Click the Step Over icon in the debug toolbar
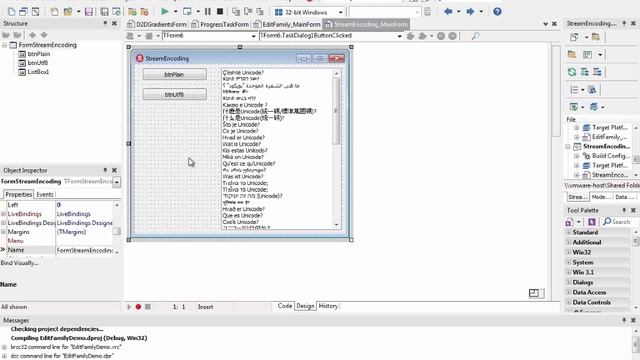Viewport: 640px width, 360px height. pyautogui.click(x=248, y=12)
